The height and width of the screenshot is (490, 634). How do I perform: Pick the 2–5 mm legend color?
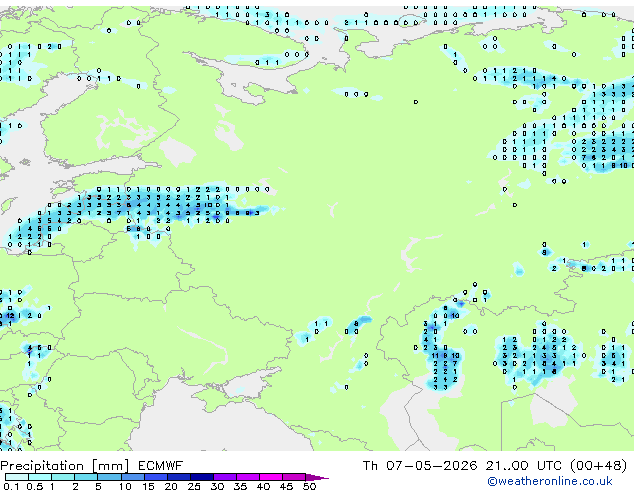(x=86, y=477)
